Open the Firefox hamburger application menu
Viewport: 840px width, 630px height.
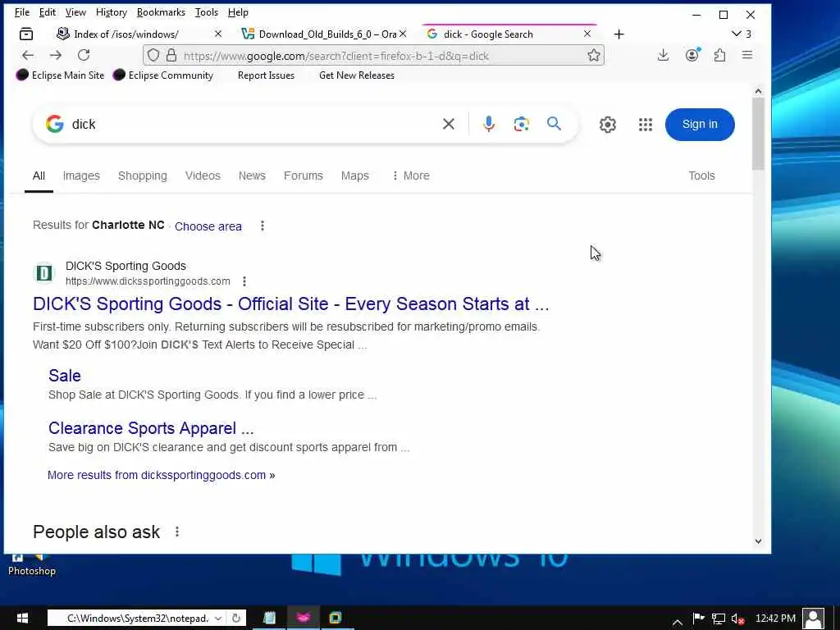[x=747, y=55]
